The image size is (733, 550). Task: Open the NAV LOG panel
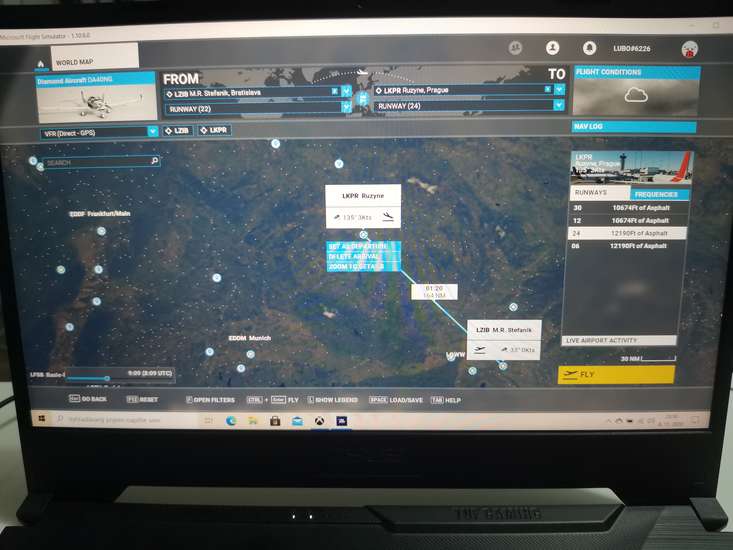pos(633,126)
